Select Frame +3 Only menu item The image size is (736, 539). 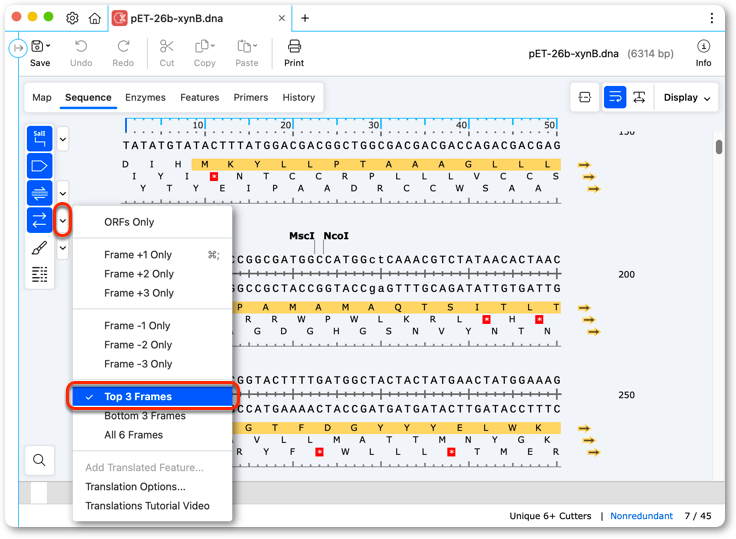click(153, 293)
